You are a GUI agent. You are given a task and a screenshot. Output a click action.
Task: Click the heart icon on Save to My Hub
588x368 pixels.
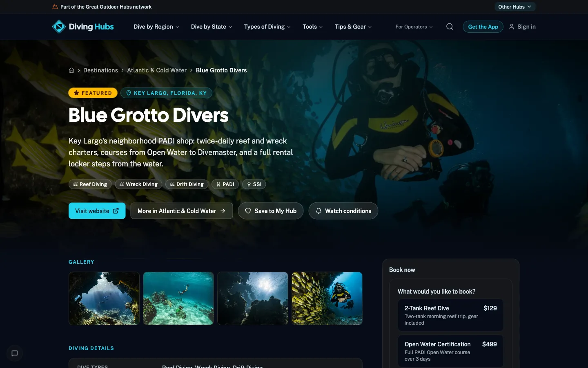point(248,211)
